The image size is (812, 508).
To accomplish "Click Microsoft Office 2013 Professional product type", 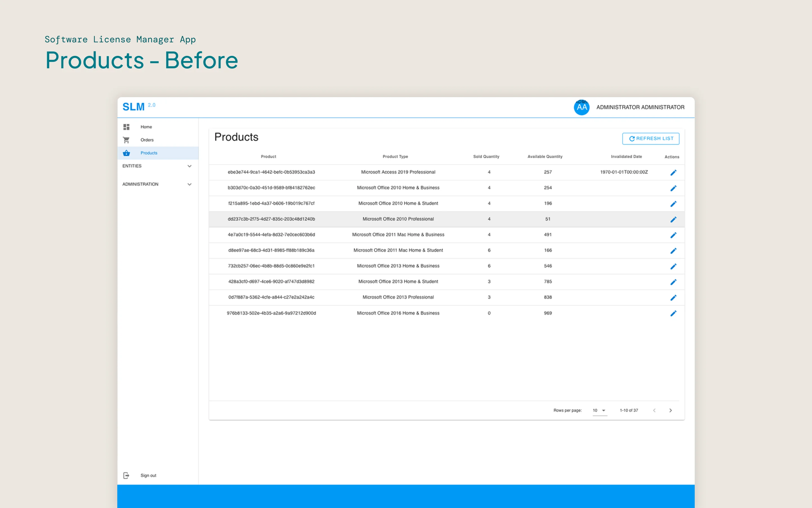I will point(398,297).
